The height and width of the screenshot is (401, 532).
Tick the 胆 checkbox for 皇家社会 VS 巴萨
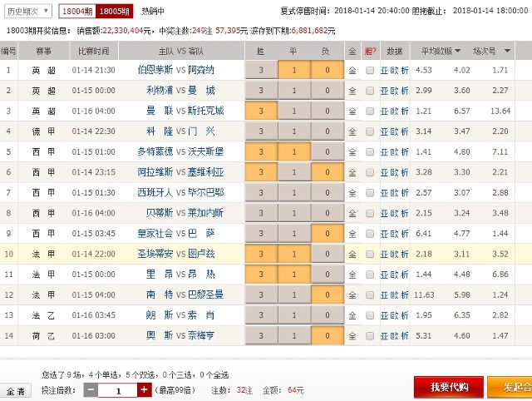click(x=370, y=234)
